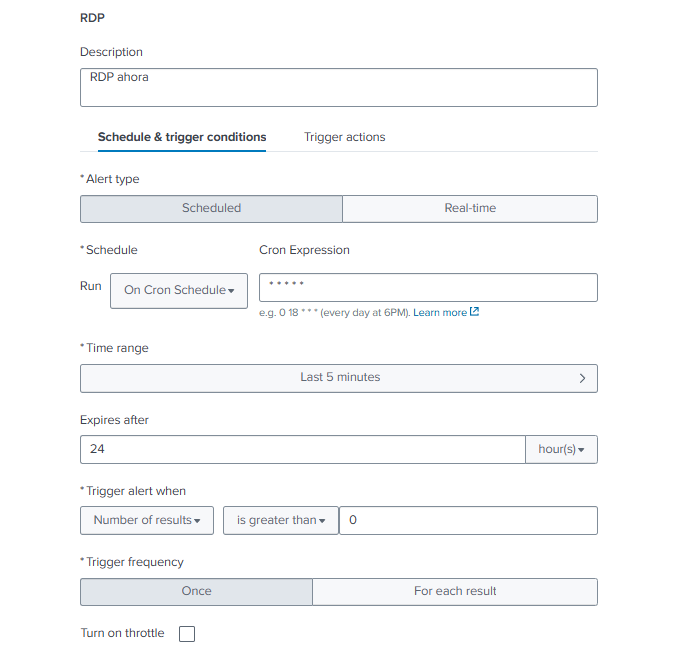Open the external link icon beside Learn more

coord(475,312)
